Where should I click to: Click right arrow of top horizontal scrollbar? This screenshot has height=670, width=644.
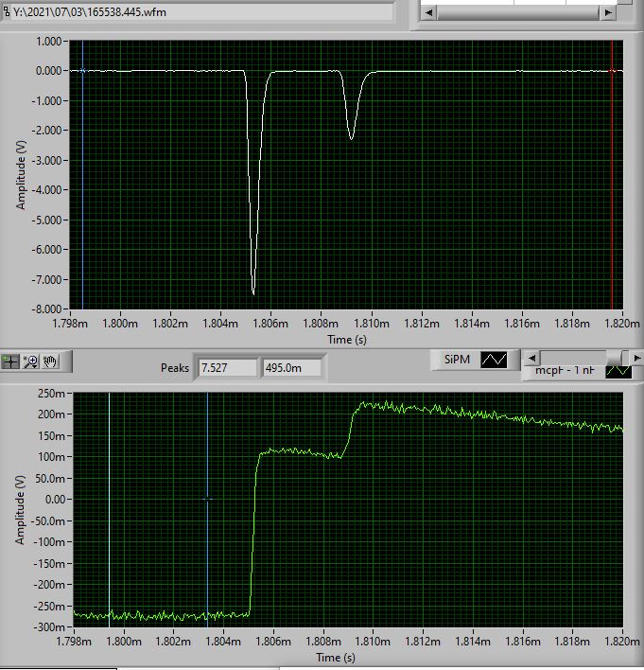pyautogui.click(x=608, y=13)
